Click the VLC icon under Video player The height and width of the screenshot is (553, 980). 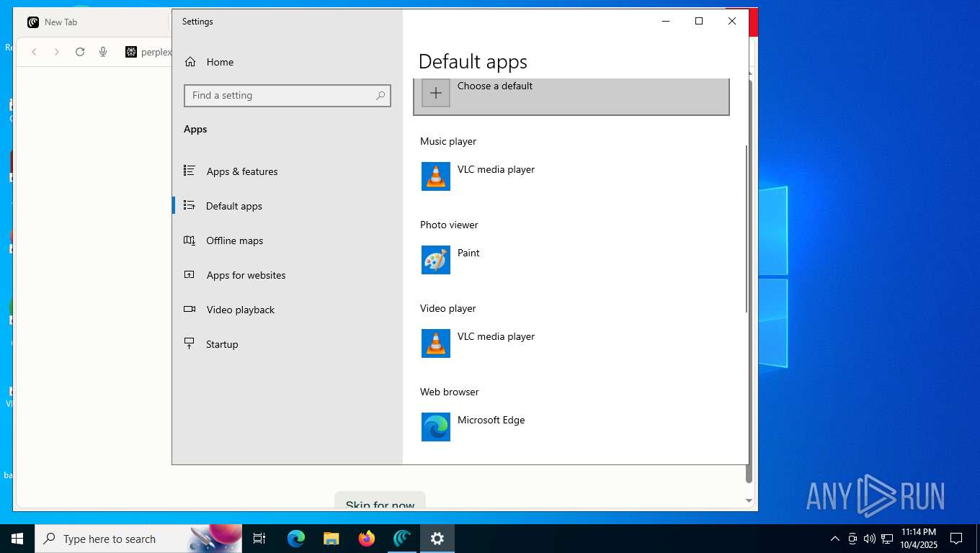click(435, 343)
